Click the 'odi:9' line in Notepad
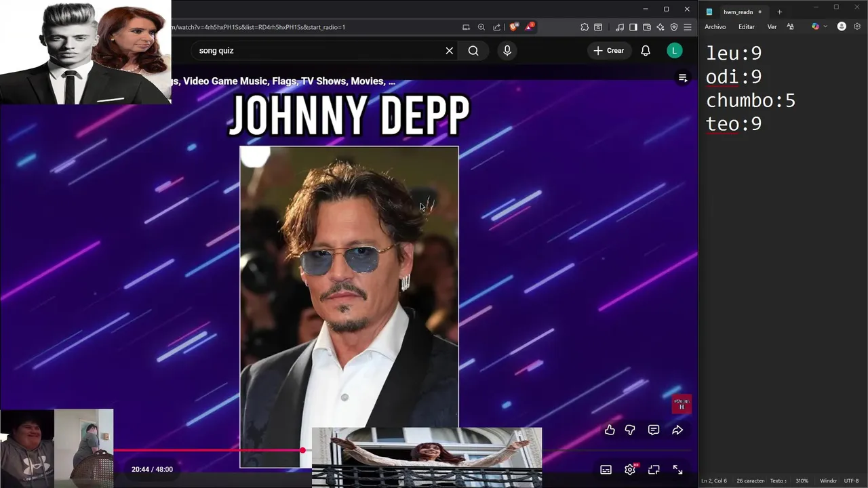Viewport: 868px width, 488px height. coord(734,77)
